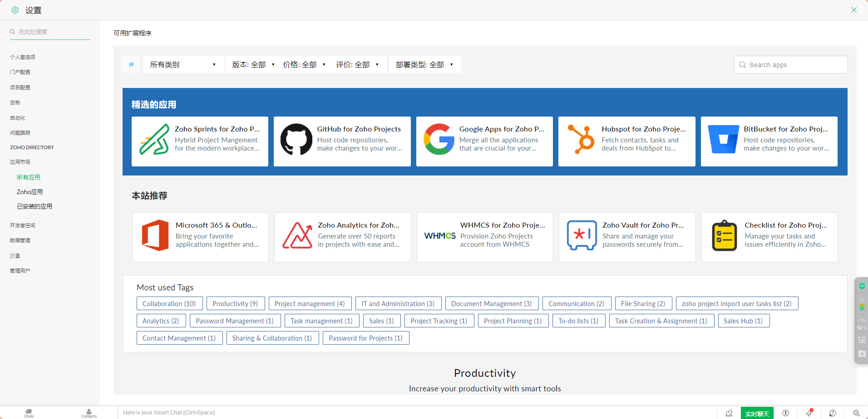The width and height of the screenshot is (868, 419).
Task: Open Zoho Vault for Zoho Projects title
Action: (x=643, y=225)
